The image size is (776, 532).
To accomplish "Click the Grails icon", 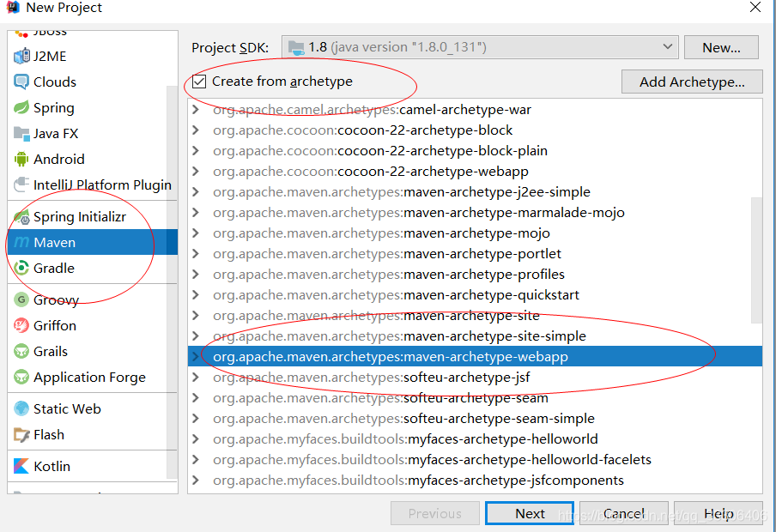I will click(21, 351).
